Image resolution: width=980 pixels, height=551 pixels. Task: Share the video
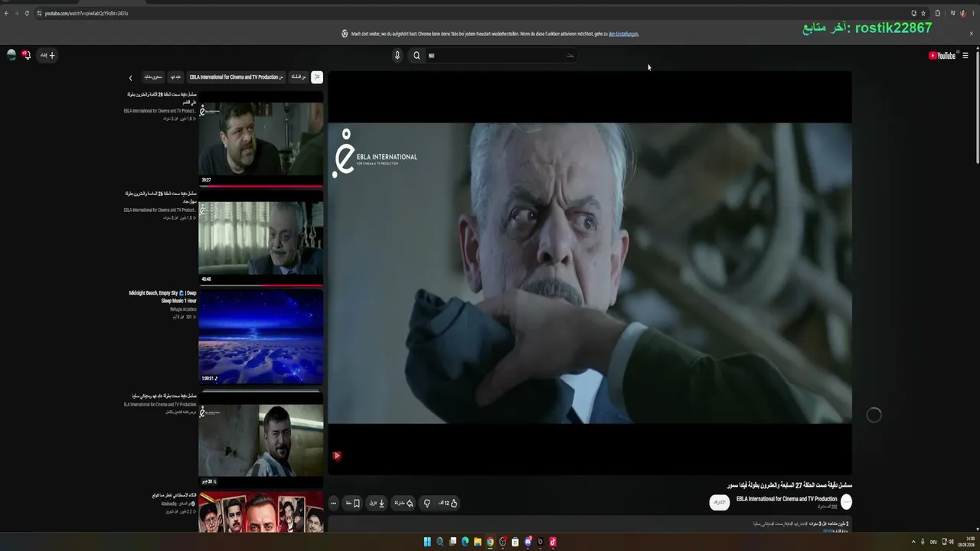tap(403, 503)
